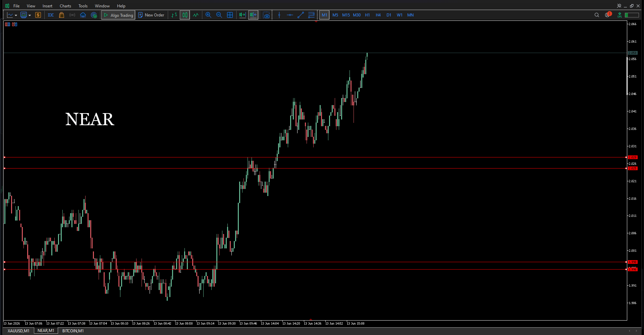Screen dimensions: 644x335
Task: Toggle Algo Trading button
Action: (x=118, y=15)
